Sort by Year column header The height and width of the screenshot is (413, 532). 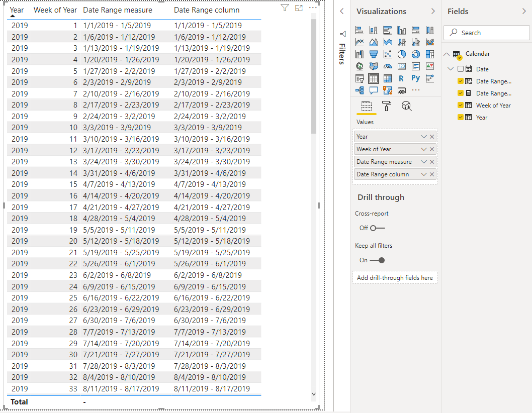coord(17,10)
